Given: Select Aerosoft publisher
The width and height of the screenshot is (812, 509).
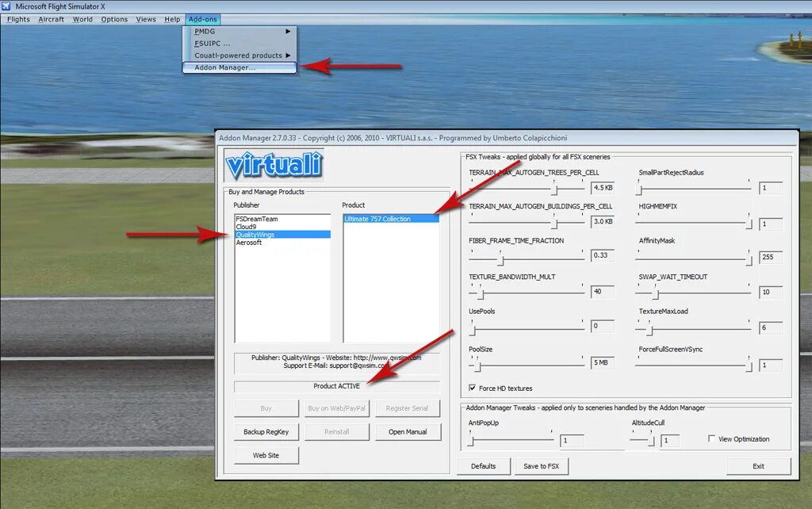Looking at the screenshot, I should pos(282,243).
